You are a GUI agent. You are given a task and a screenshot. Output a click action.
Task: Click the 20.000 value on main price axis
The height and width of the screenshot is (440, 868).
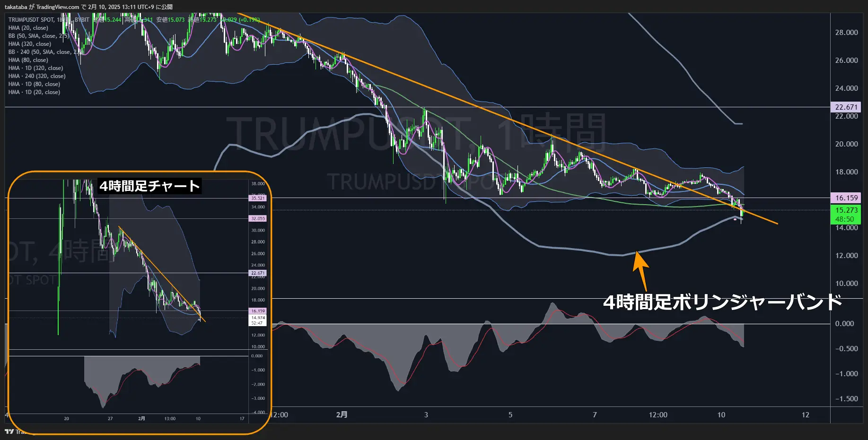(846, 144)
